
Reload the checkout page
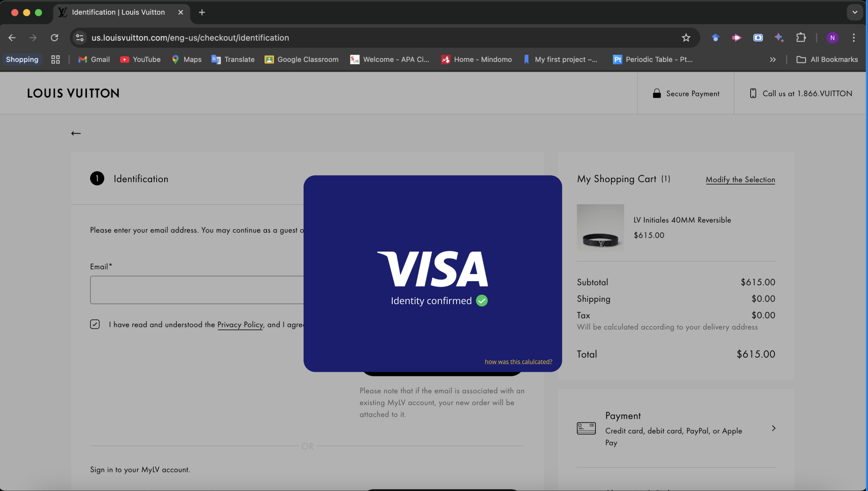pos(54,38)
